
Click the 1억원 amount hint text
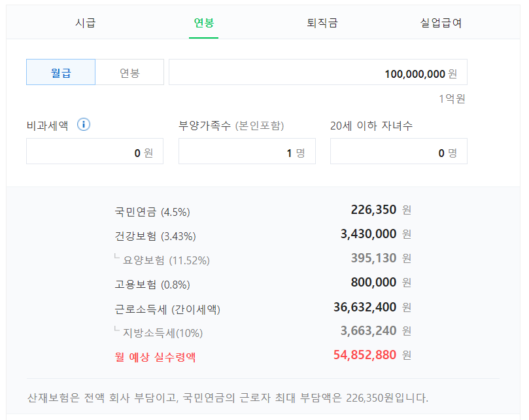451,99
